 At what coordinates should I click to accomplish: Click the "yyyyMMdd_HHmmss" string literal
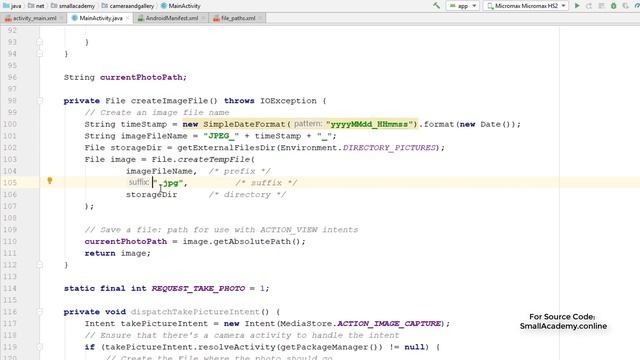pos(371,124)
